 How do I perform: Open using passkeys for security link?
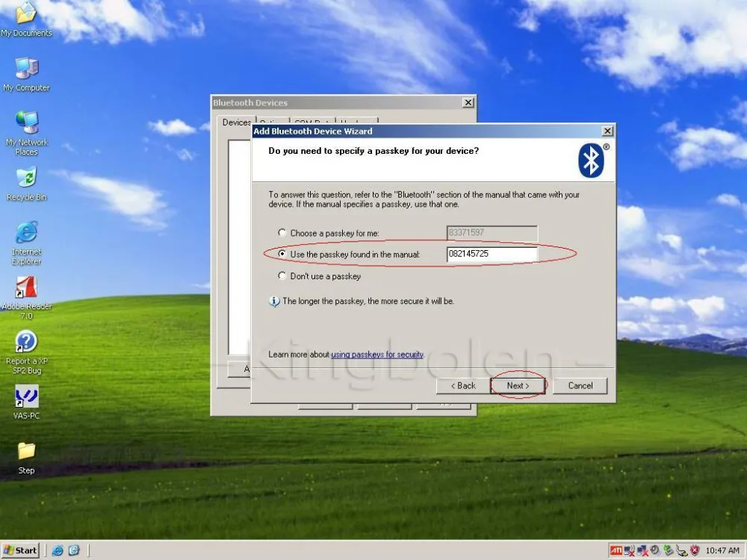click(376, 354)
